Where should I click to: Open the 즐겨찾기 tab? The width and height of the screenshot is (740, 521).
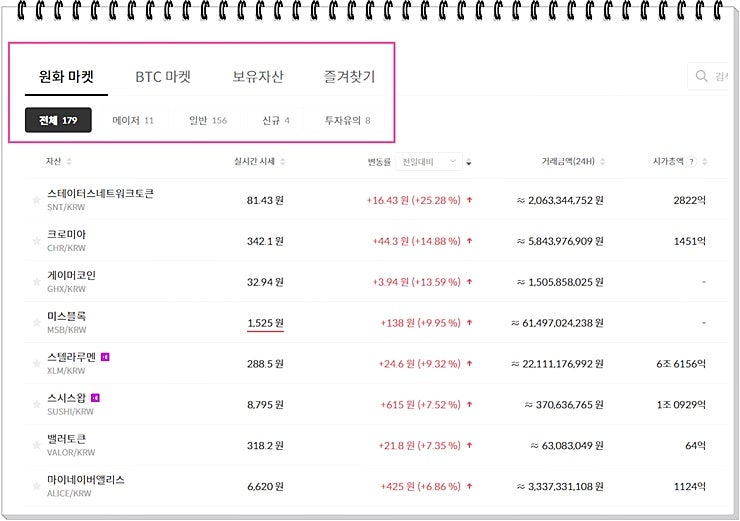tap(349, 77)
